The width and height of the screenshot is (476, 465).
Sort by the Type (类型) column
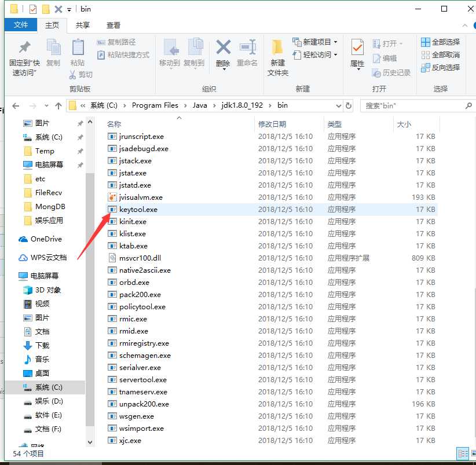(x=335, y=124)
